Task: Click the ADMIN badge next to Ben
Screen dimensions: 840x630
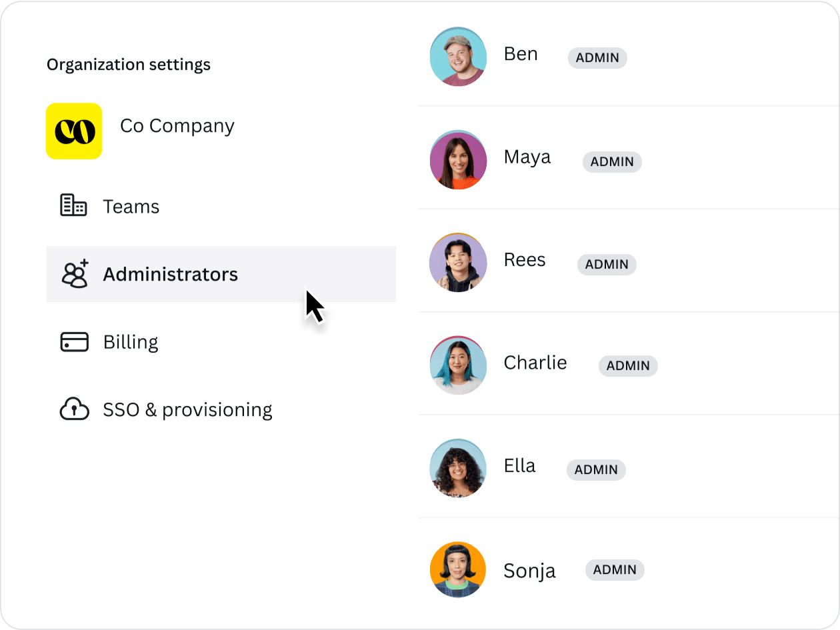Action: pos(597,58)
